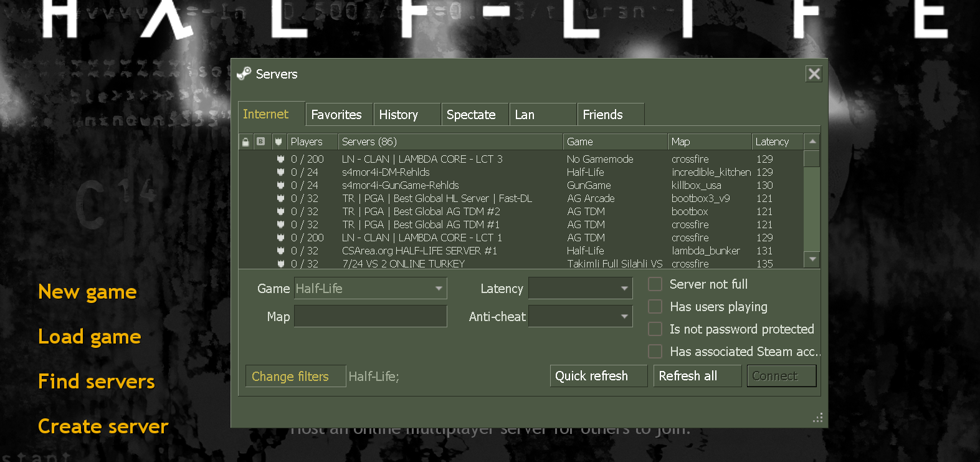The image size is (980, 462).
Task: Click the server list scroll down arrow
Action: coord(812,259)
